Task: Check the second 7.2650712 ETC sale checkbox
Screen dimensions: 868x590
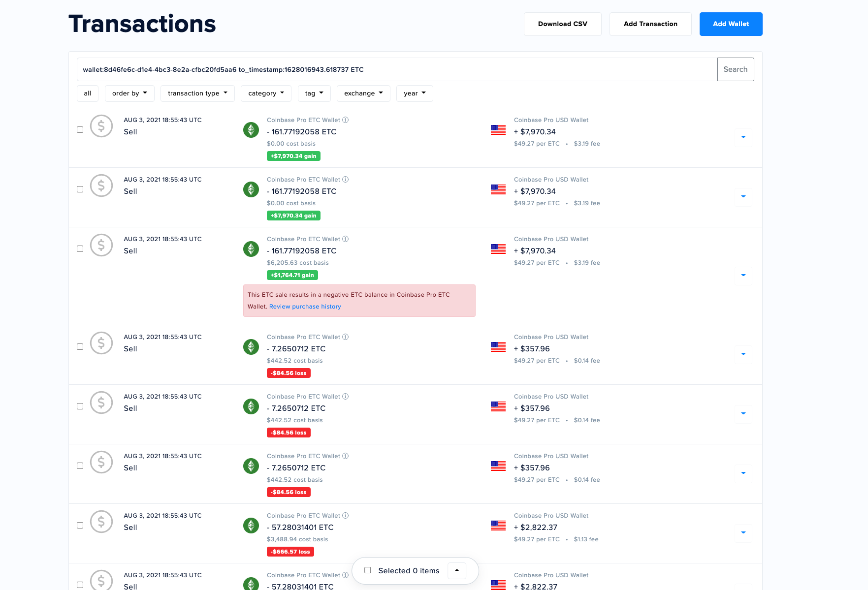Action: (x=80, y=406)
